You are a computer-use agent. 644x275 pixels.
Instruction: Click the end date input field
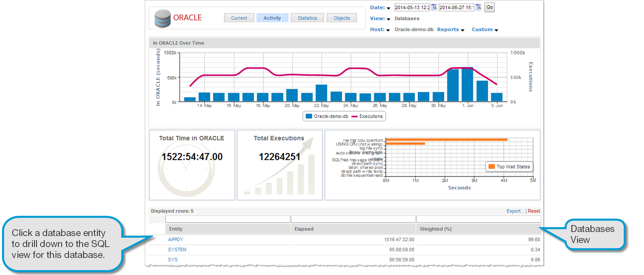tap(457, 7)
